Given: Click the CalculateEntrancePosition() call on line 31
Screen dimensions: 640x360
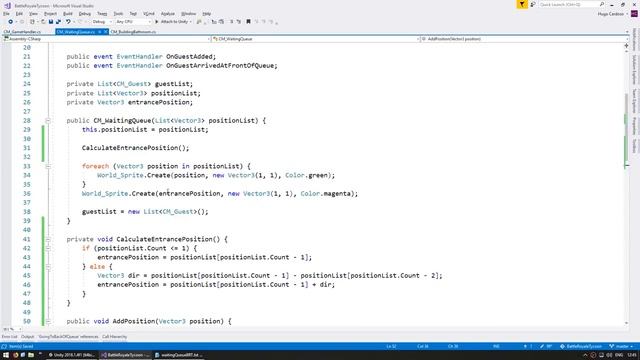Looking at the screenshot, I should [x=136, y=148].
